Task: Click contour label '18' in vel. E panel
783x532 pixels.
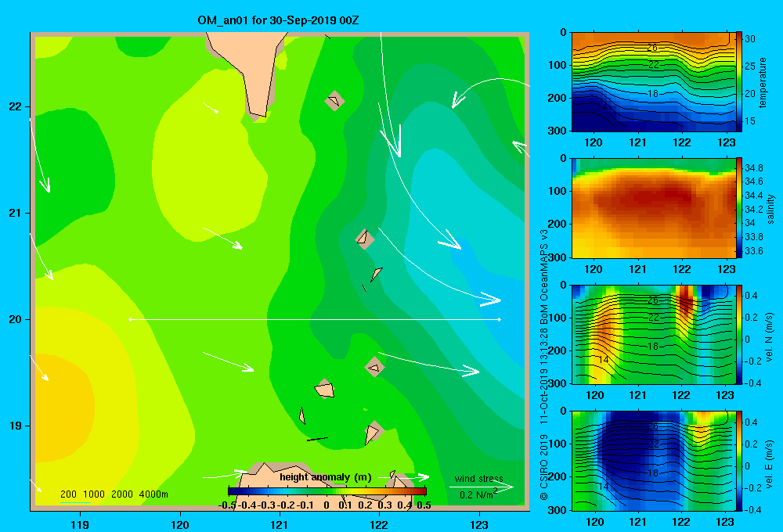Action: 652,473
